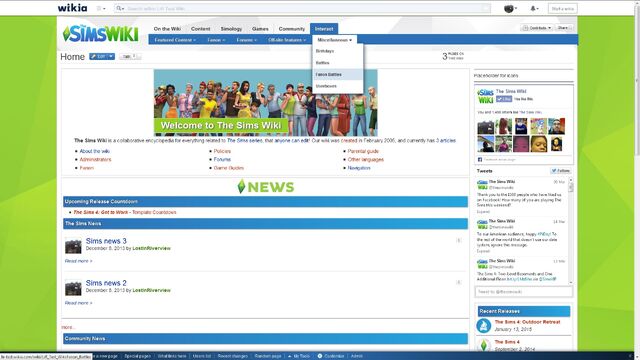Open the user avatar account menu
The image size is (640, 360).
click(510, 8)
